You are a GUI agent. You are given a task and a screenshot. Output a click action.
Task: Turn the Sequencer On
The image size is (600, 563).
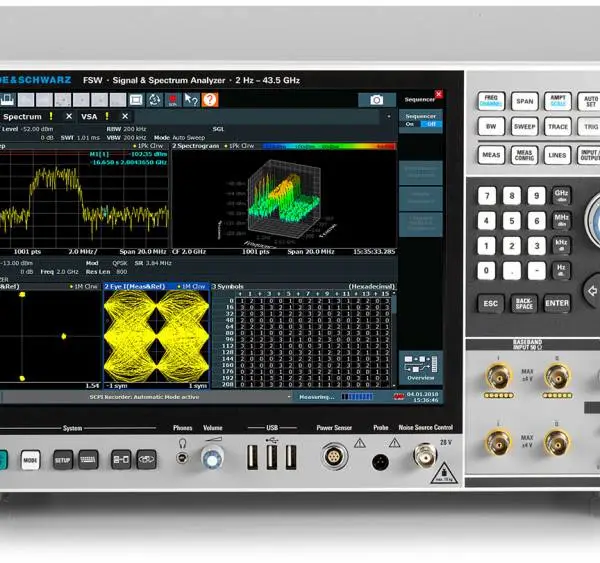pos(410,124)
